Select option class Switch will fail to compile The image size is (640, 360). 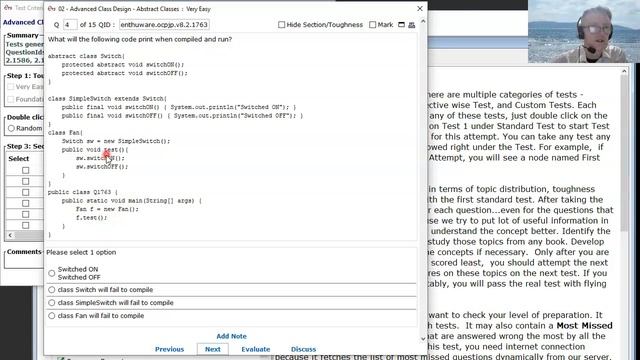(x=51, y=289)
